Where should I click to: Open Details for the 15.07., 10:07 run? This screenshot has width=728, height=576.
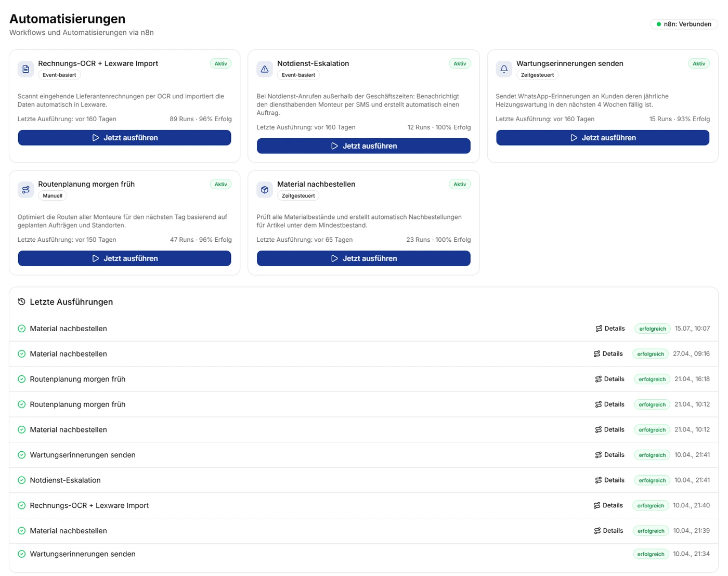(610, 329)
